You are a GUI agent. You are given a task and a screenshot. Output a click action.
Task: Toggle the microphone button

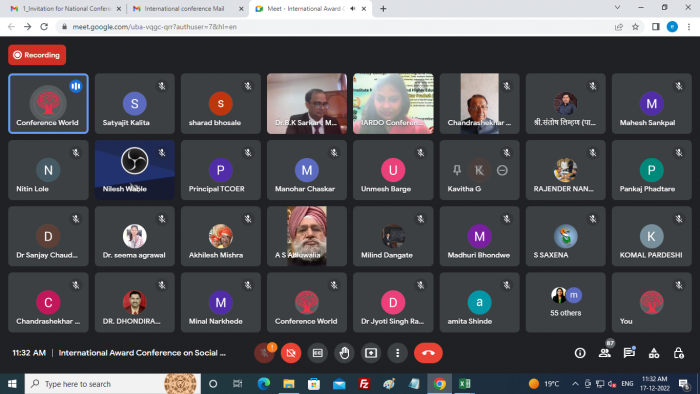[264, 353]
